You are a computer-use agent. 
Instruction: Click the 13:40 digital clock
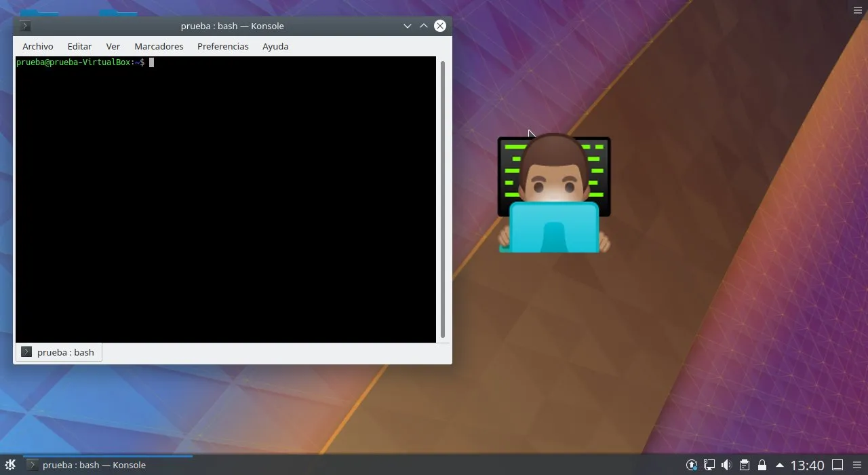tap(807, 465)
